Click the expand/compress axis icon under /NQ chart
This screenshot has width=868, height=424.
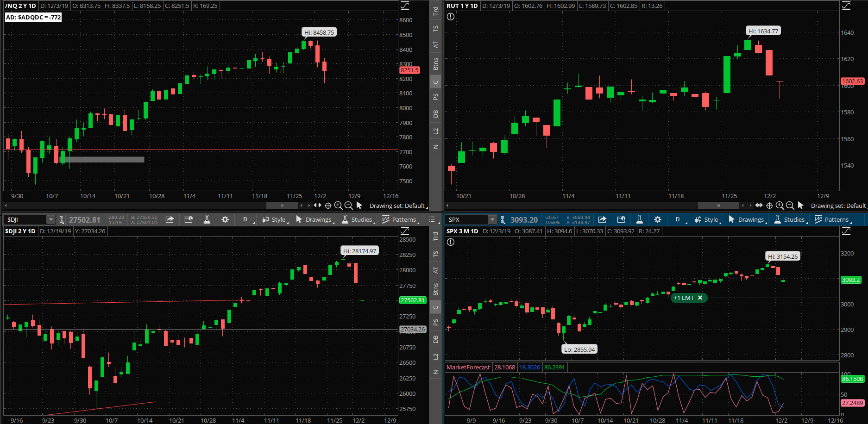pos(317,205)
